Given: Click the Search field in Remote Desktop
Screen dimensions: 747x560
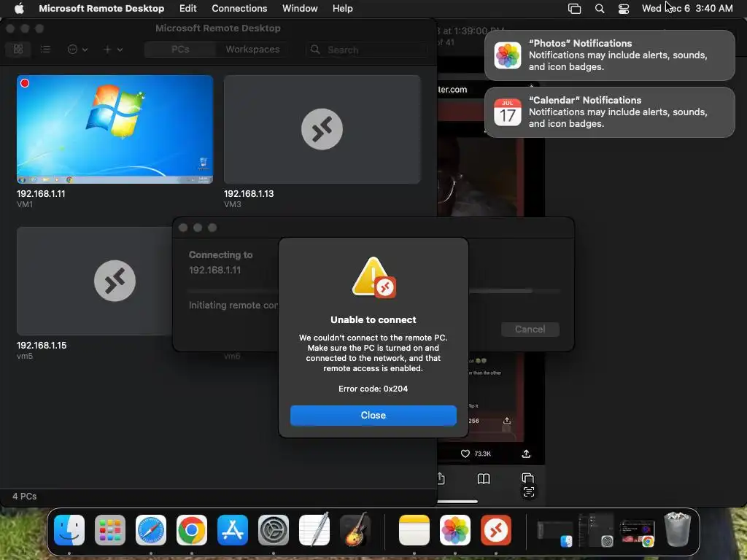Looking at the screenshot, I should [366, 50].
